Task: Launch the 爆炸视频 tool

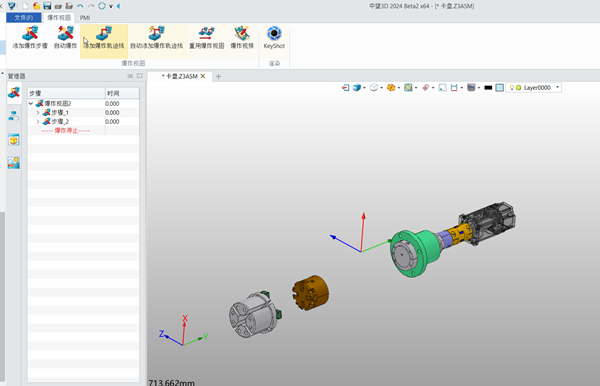Action: [x=242, y=37]
